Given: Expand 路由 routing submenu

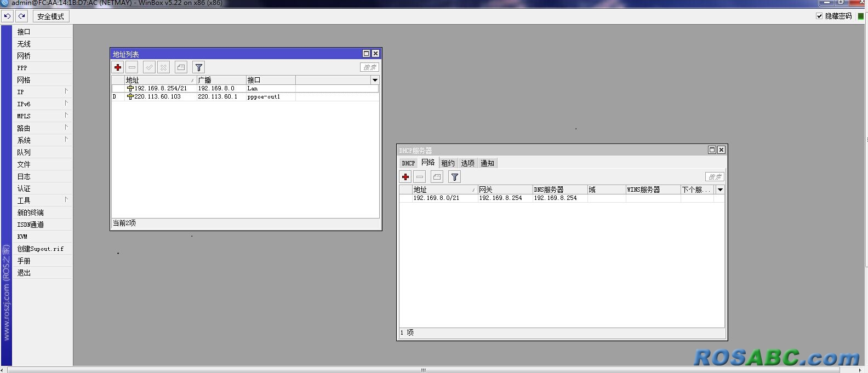Looking at the screenshot, I should (43, 128).
